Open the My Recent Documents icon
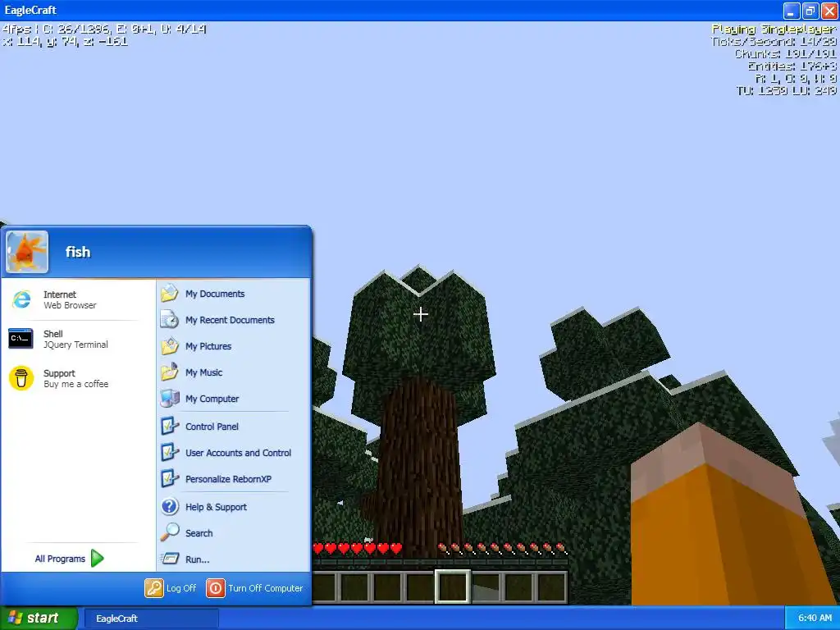Screen dimensions: 840x630 [x=170, y=320]
